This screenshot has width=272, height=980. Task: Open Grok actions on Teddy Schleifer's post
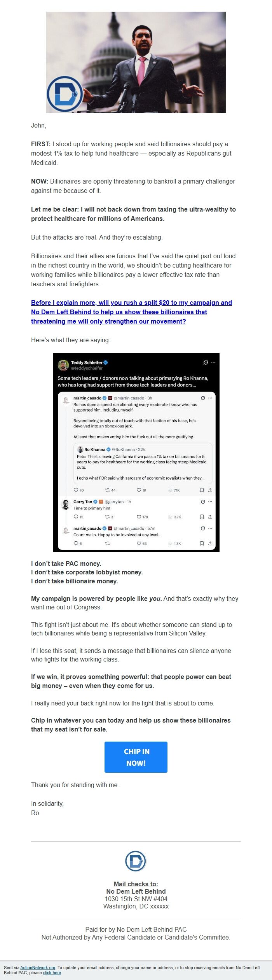[x=205, y=362]
